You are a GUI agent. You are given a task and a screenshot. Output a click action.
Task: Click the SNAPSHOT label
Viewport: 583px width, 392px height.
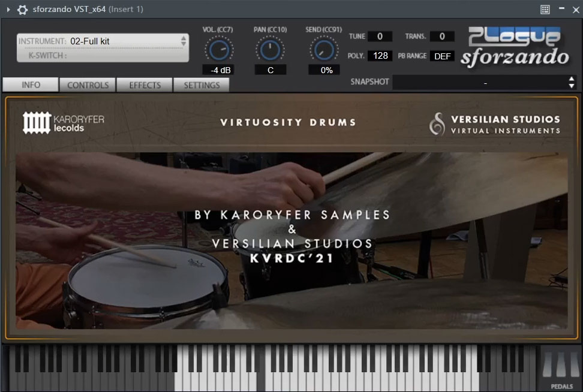pos(369,82)
